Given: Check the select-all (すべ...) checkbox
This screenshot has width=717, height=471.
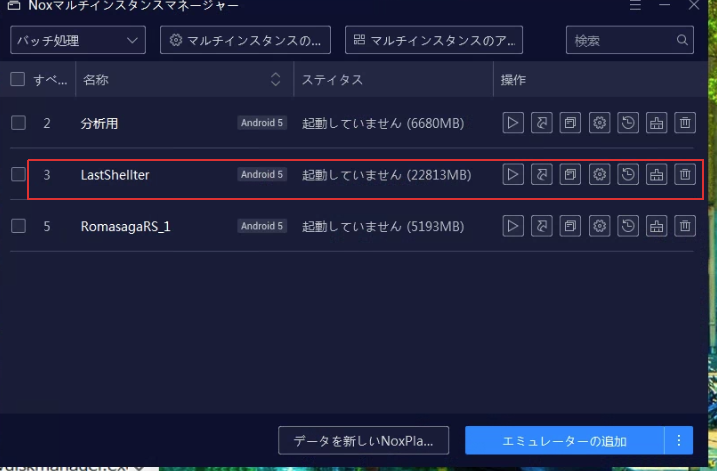Looking at the screenshot, I should 17,79.
